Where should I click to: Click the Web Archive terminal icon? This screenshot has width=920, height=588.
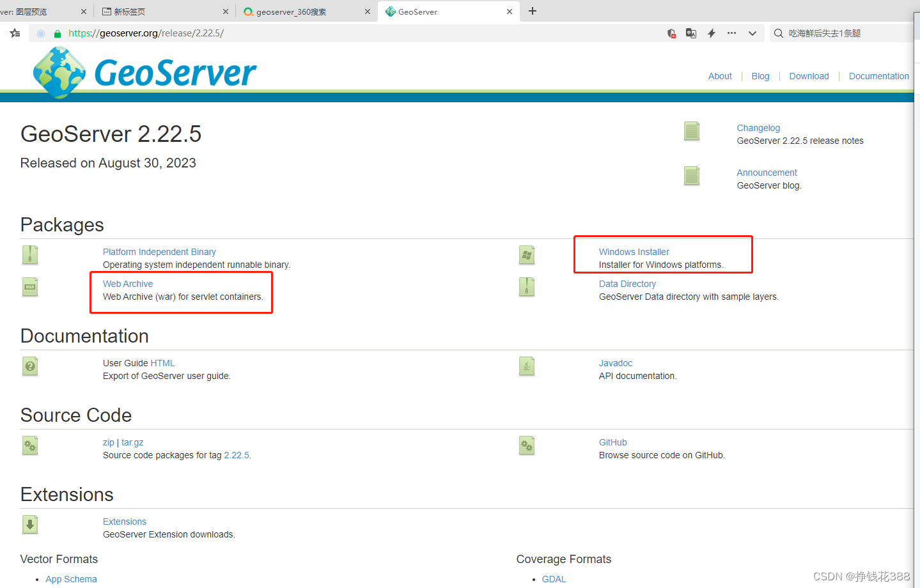(29, 287)
